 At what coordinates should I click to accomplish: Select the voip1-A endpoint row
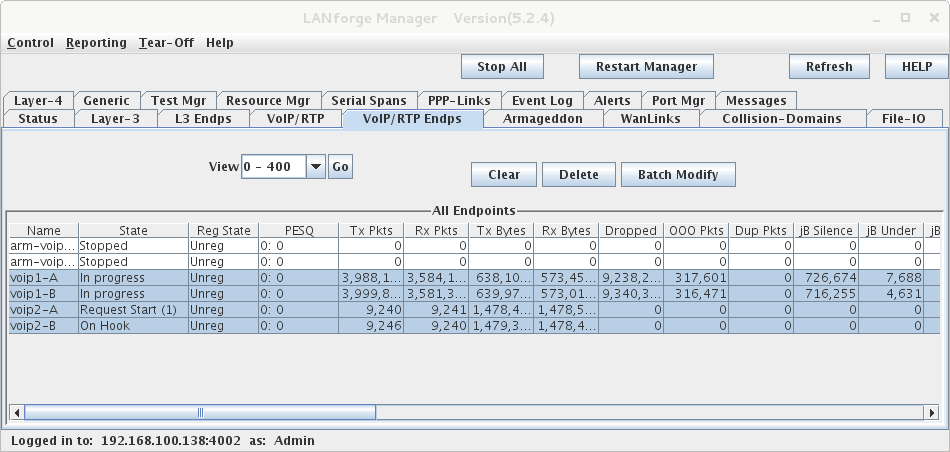tap(474, 278)
